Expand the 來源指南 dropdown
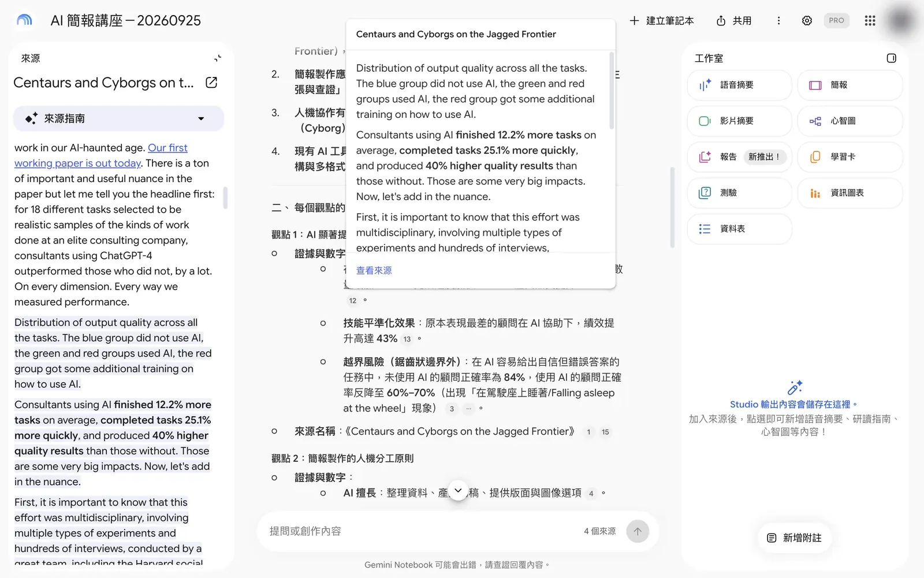 pyautogui.click(x=118, y=118)
